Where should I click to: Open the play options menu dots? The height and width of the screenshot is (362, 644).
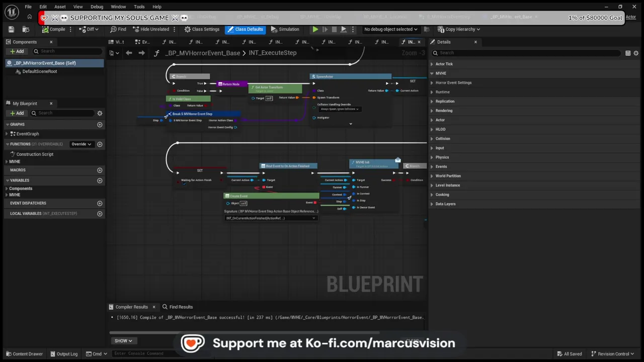tap(353, 29)
